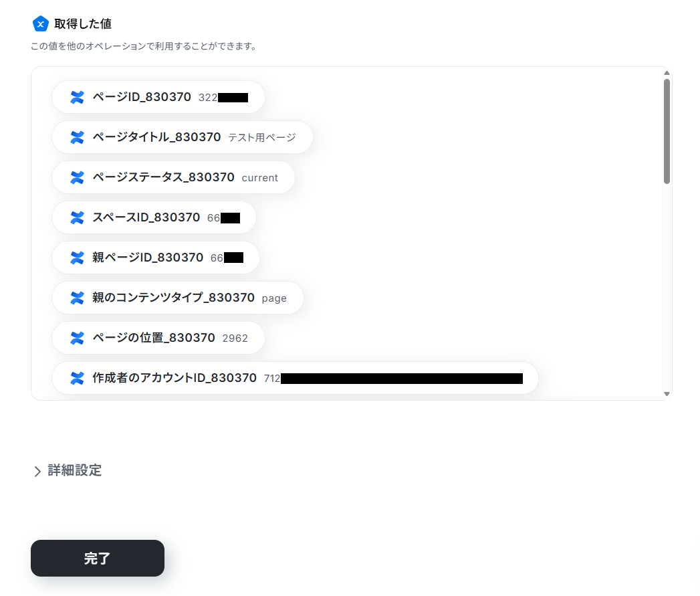Select the ページタイトル_830370 label
This screenshot has width=700, height=596.
pyautogui.click(x=156, y=137)
